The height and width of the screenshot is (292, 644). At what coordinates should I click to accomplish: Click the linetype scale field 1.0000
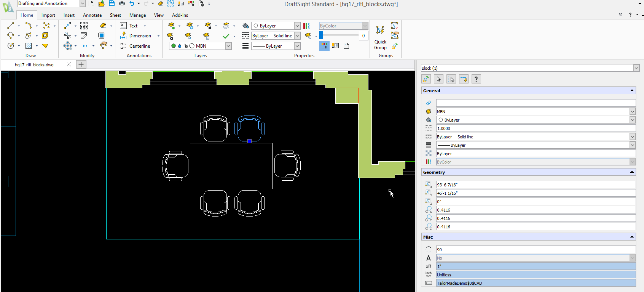click(536, 128)
